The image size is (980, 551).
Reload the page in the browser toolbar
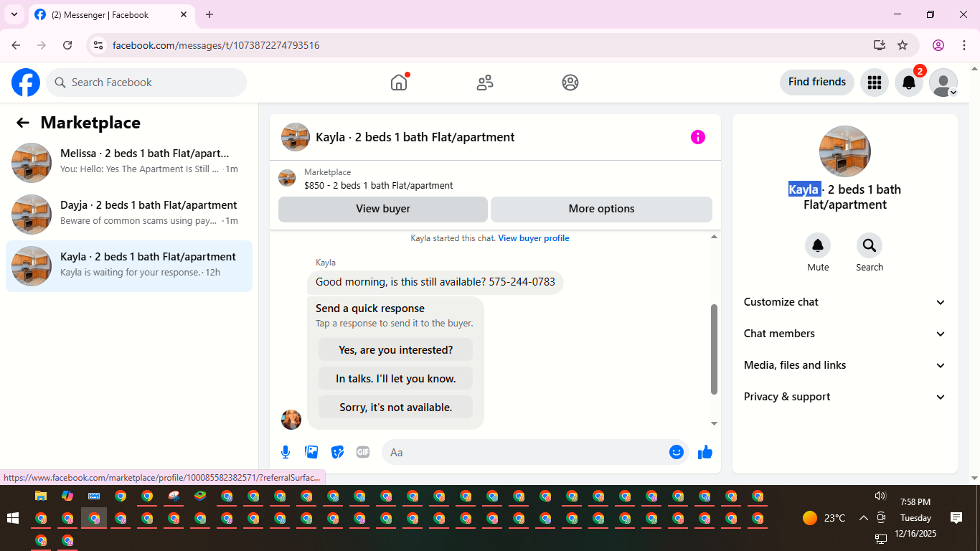click(67, 45)
